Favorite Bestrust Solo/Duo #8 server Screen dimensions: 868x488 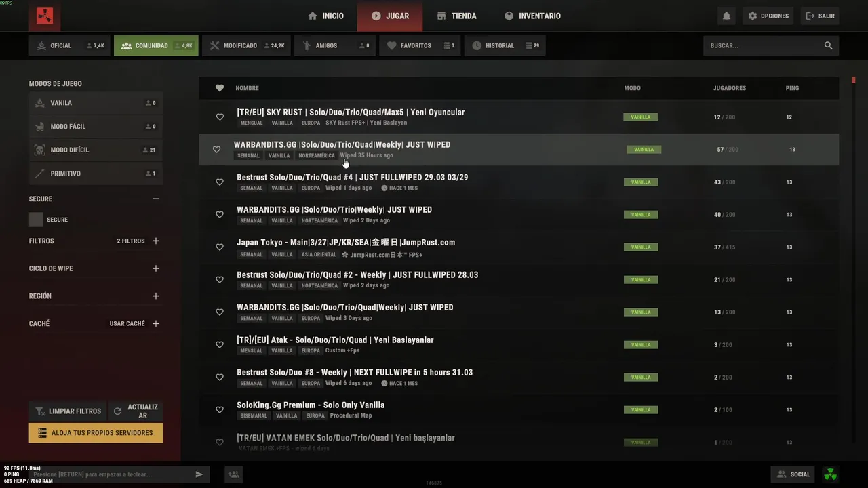220,377
